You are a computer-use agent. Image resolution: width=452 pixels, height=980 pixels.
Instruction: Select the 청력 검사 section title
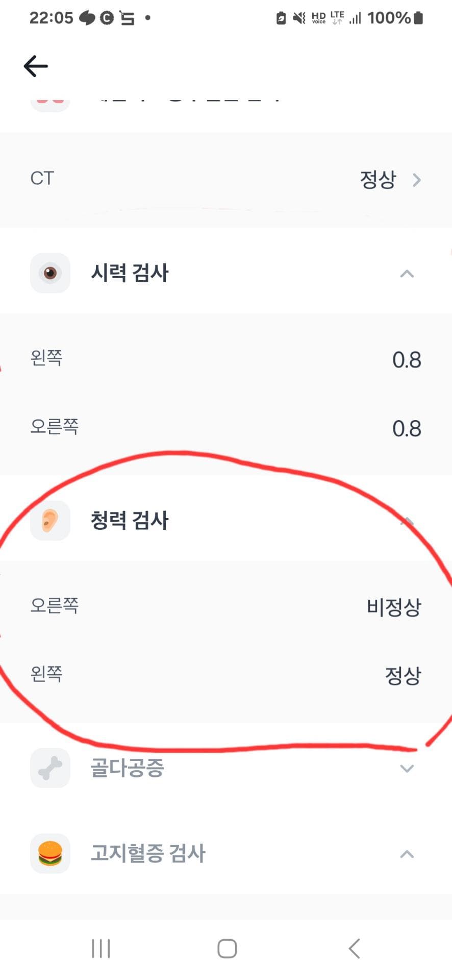coord(130,521)
